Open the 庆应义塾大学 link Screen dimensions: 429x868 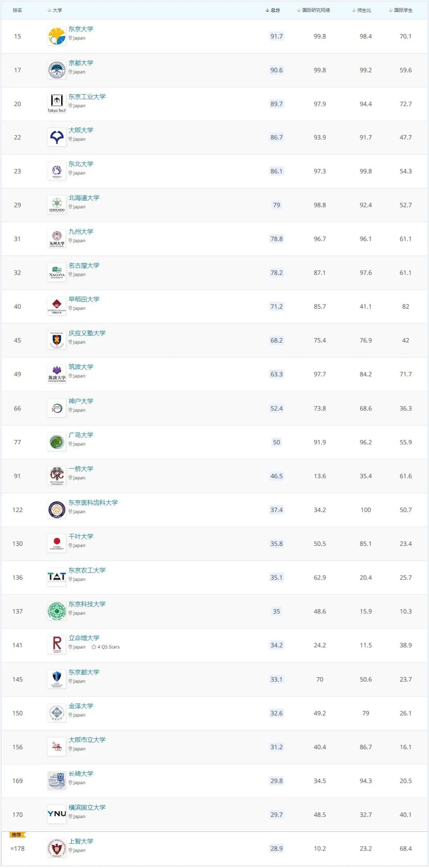click(x=87, y=333)
